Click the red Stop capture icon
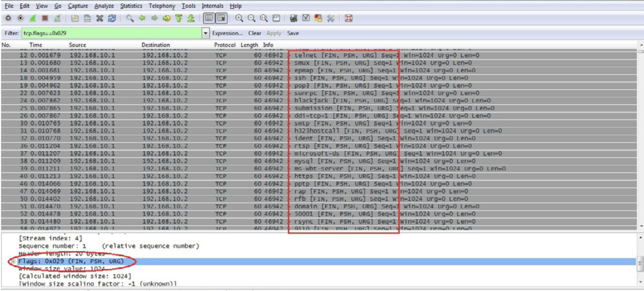 click(x=45, y=18)
